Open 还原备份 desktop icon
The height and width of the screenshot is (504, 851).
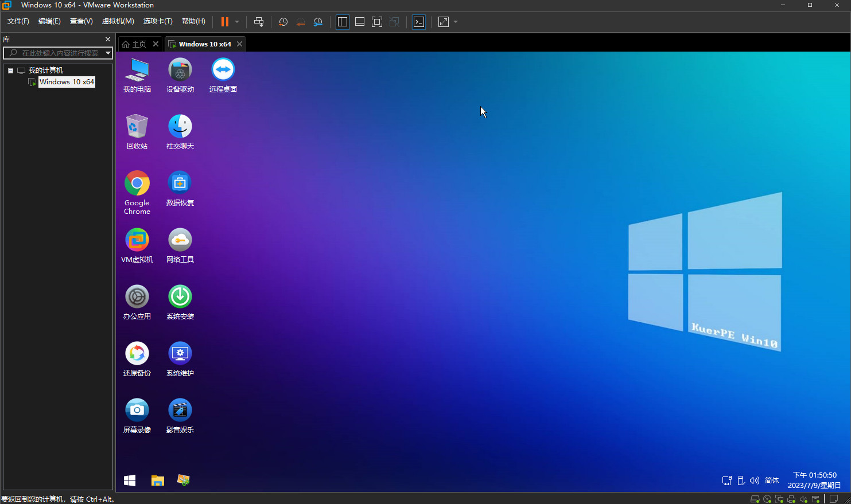click(137, 359)
